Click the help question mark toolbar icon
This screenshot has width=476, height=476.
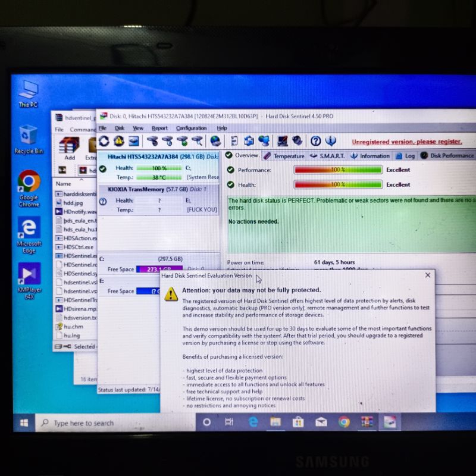pos(314,140)
